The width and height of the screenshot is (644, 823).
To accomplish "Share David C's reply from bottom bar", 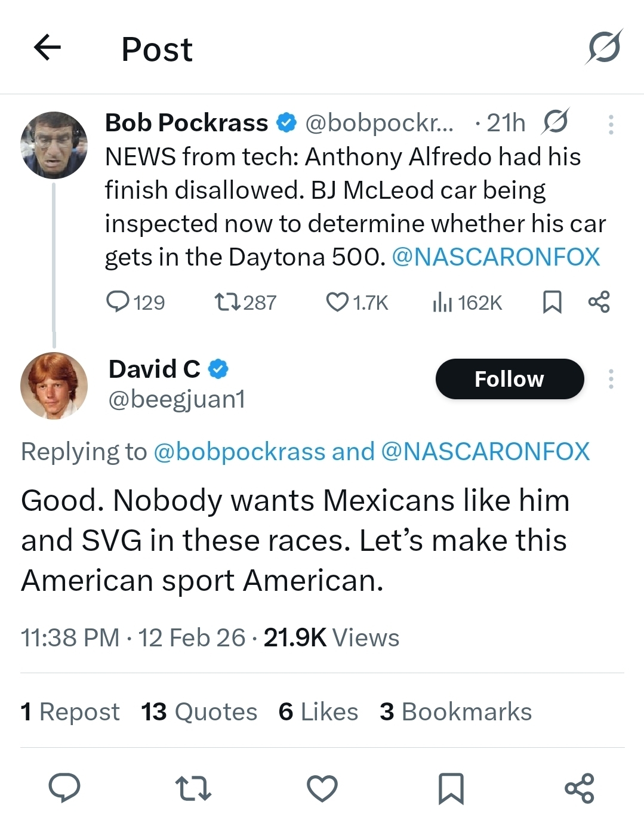I will pyautogui.click(x=579, y=788).
